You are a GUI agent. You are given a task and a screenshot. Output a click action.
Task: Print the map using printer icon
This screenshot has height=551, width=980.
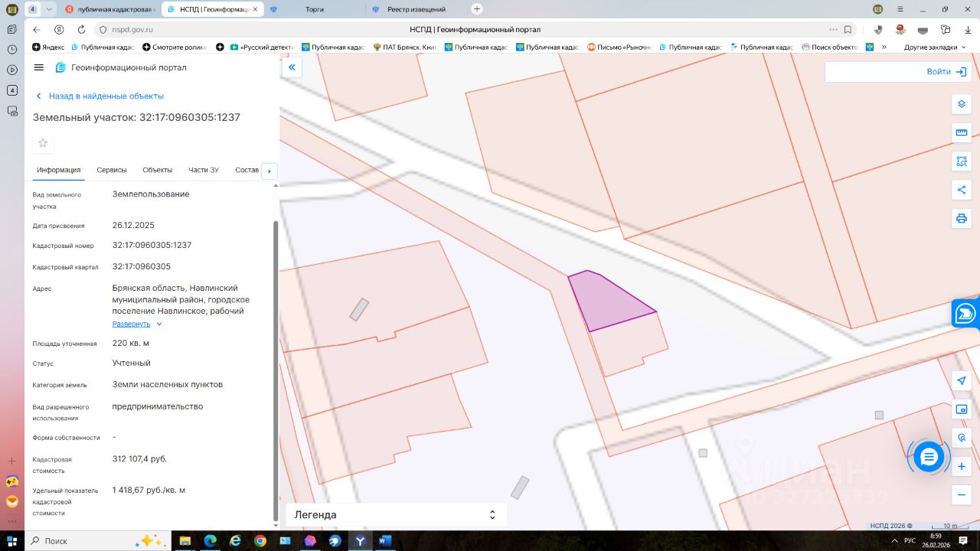pos(962,219)
